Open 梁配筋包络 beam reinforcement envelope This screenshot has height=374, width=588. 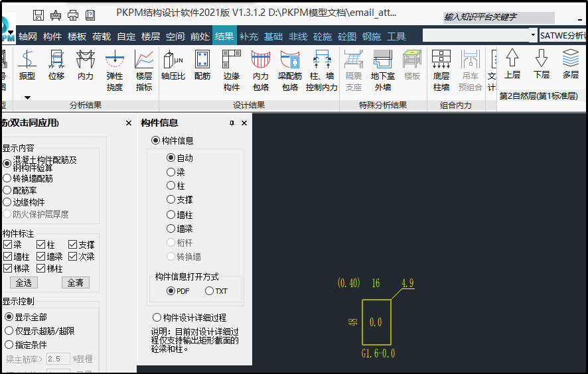pyautogui.click(x=290, y=71)
